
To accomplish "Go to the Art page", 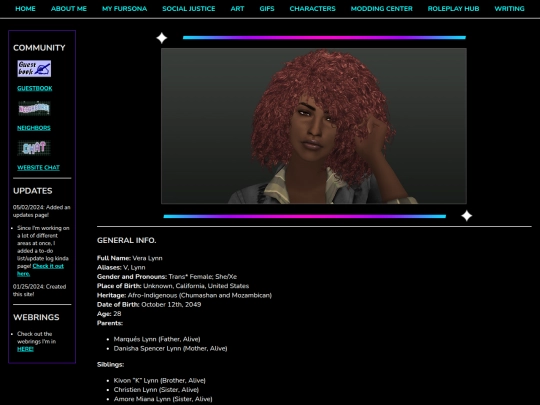I will pyautogui.click(x=237, y=9).
